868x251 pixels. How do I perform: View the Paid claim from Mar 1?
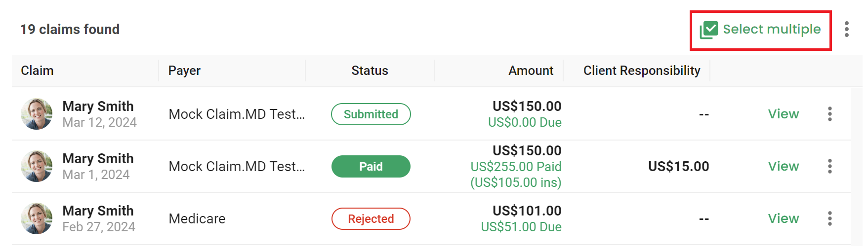[x=784, y=166]
